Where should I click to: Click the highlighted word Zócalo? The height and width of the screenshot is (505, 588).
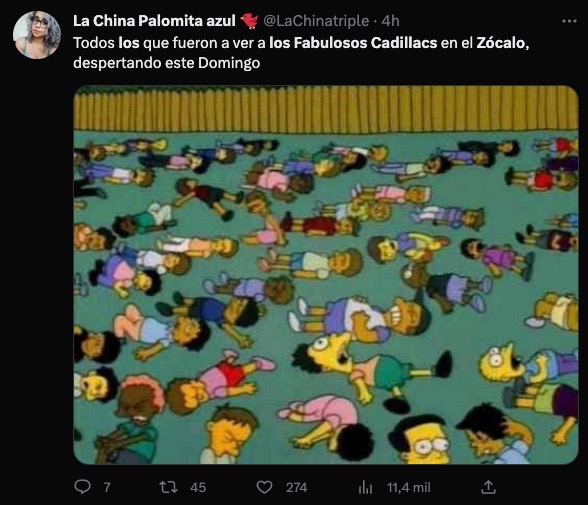(x=501, y=43)
